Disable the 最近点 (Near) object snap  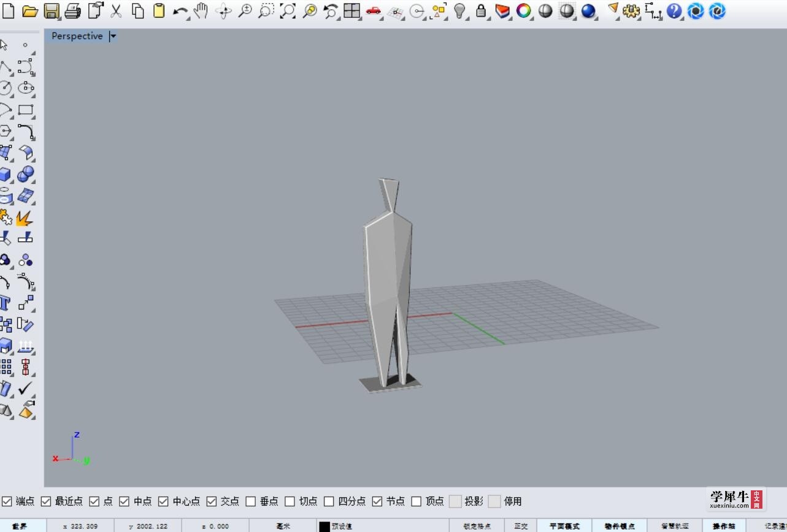click(x=45, y=501)
